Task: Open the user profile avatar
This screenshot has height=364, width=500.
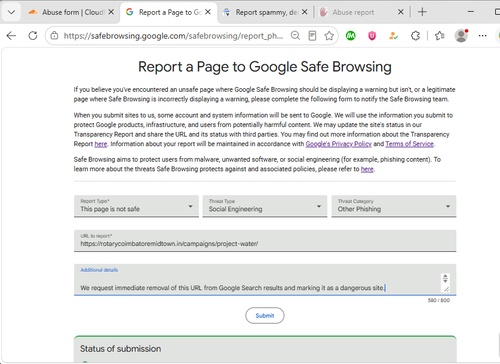Action: coord(461,36)
